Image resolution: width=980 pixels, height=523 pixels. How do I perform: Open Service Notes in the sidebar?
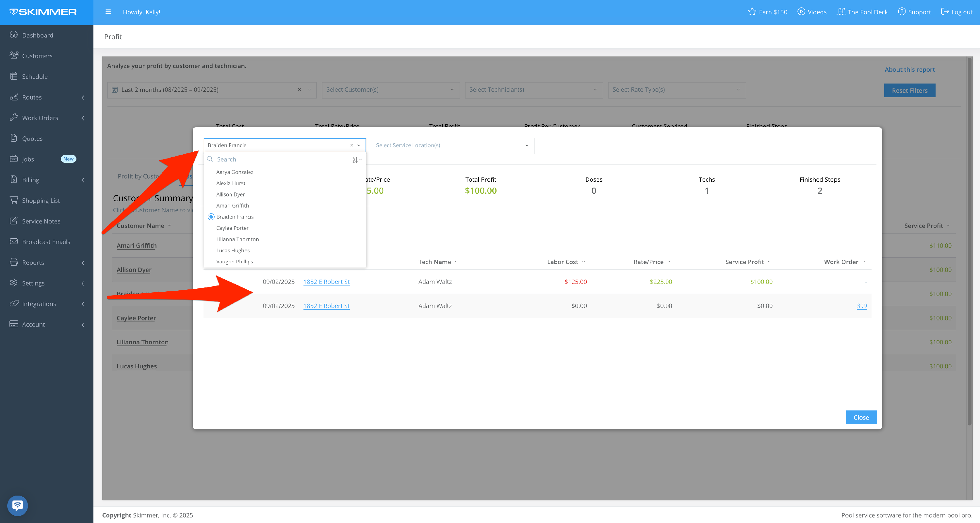tap(41, 221)
